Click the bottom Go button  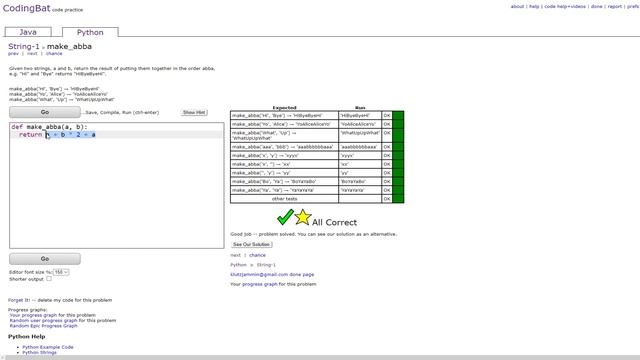pyautogui.click(x=45, y=259)
